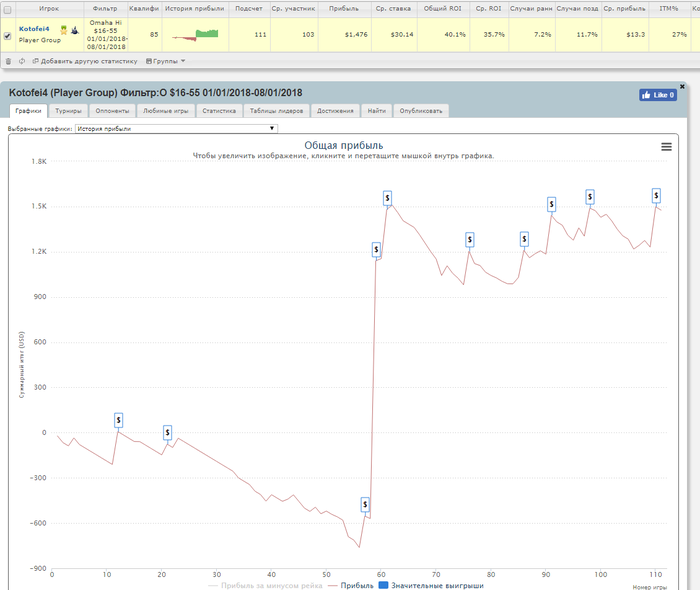Image resolution: width=700 pixels, height=590 pixels.
Task: Sort by the 'Общий ROI' column header
Action: click(443, 9)
